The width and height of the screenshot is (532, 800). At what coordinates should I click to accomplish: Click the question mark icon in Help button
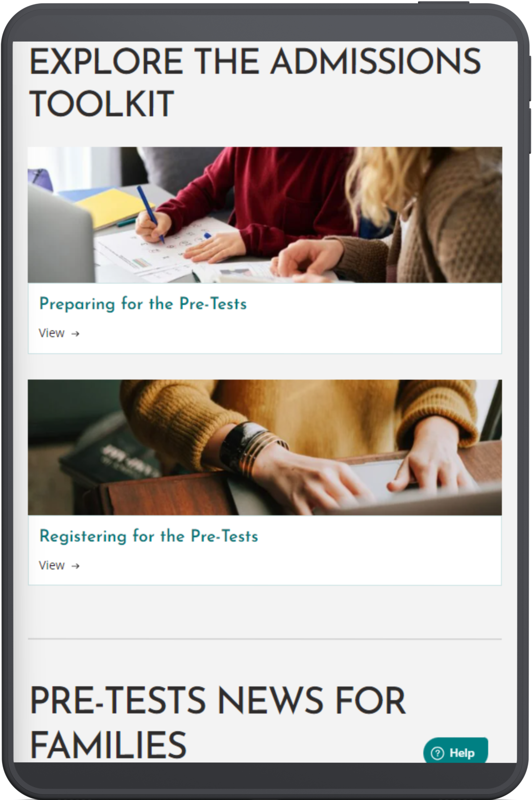pyautogui.click(x=437, y=753)
